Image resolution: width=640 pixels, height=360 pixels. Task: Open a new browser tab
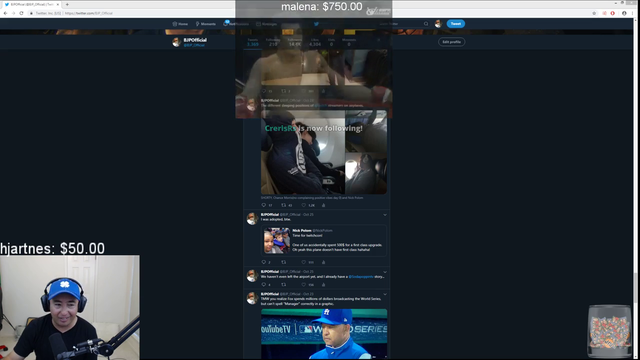click(67, 4)
